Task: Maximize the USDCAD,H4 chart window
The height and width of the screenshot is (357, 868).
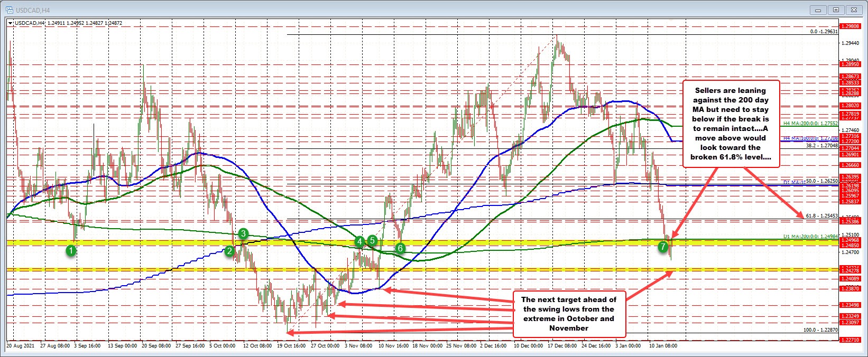Action: [837, 10]
